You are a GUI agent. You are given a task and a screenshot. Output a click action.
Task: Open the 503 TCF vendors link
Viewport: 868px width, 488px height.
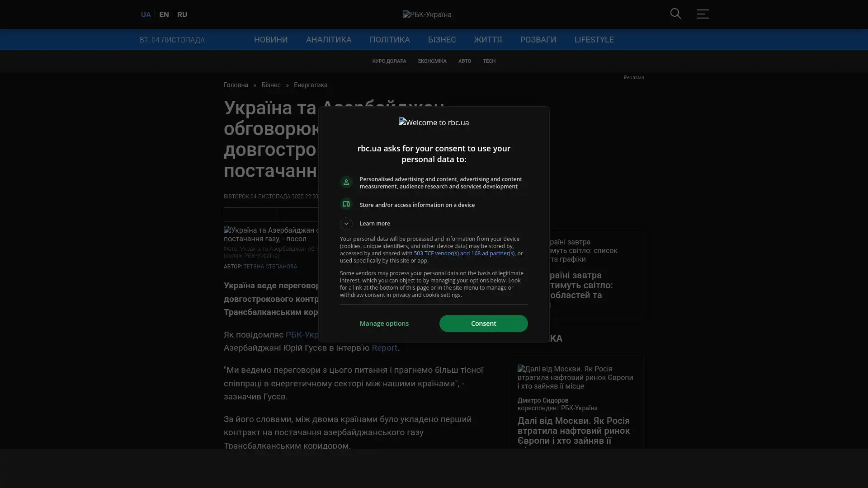(464, 253)
